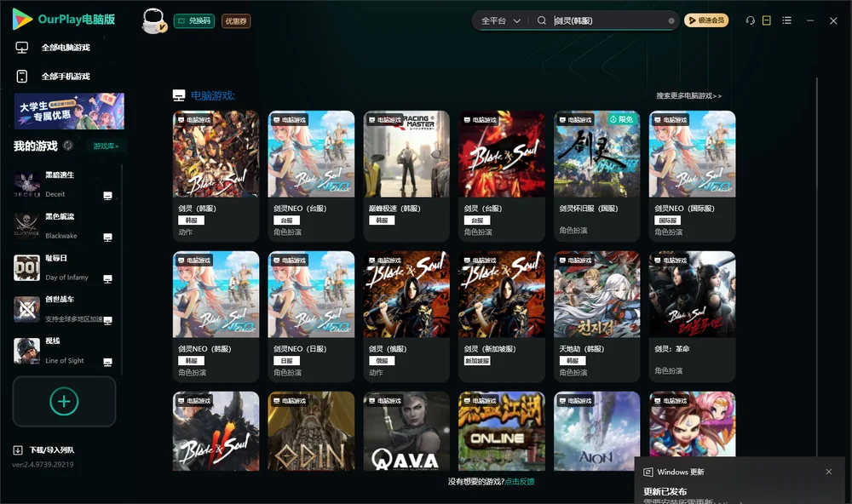Click the user avatar icon
The image size is (852, 504).
coord(153,20)
